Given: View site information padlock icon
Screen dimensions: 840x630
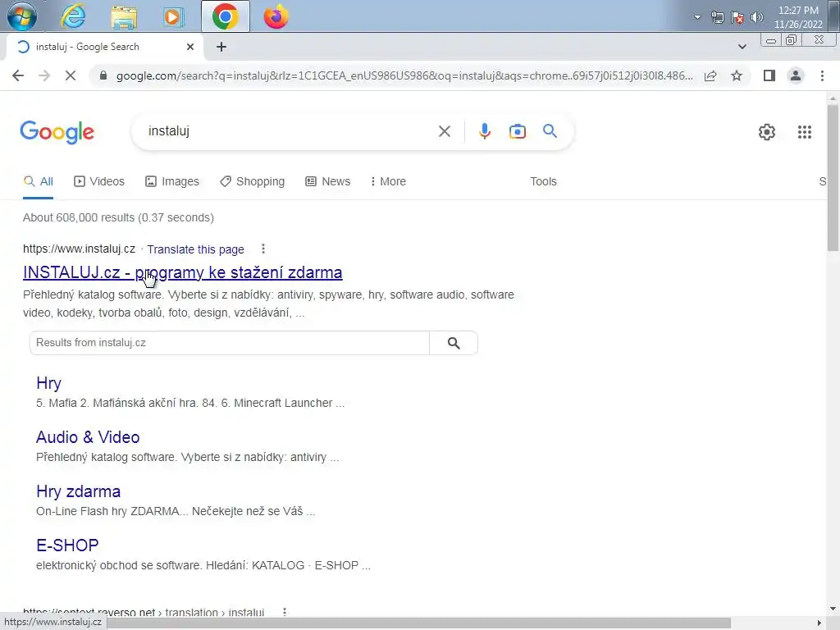Looking at the screenshot, I should tap(103, 75).
